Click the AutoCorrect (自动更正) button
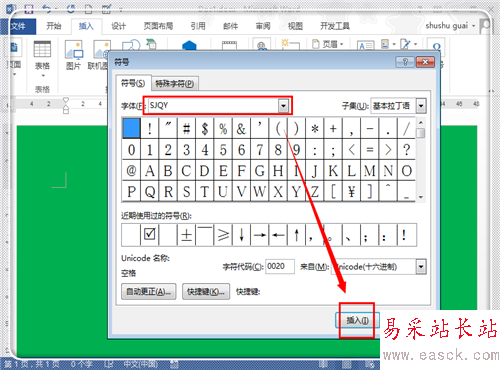Image resolution: width=500 pixels, height=370 pixels. pyautogui.click(x=149, y=292)
